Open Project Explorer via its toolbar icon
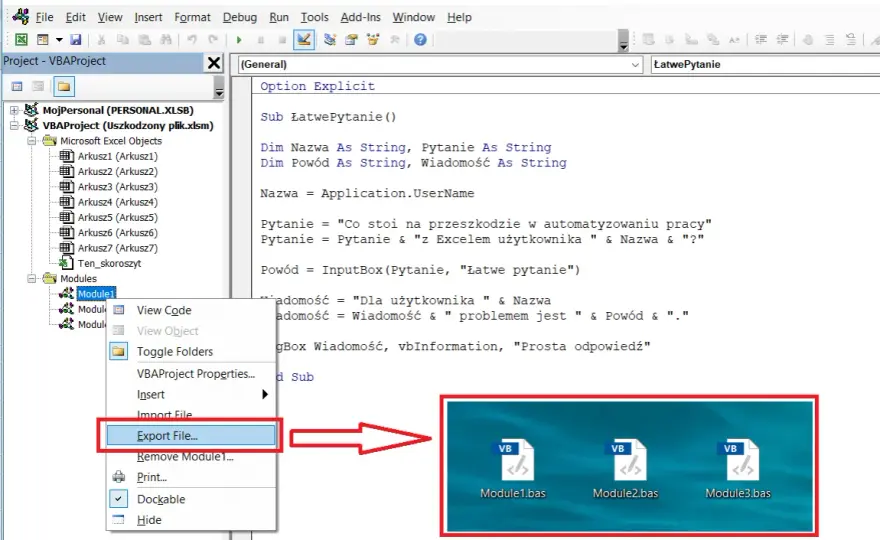This screenshot has width=880, height=540. (330, 39)
